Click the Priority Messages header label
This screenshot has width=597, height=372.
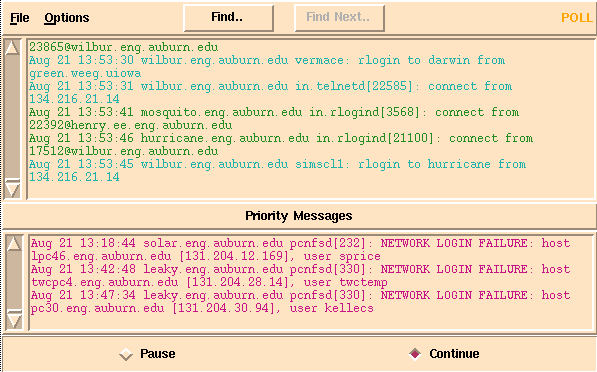tap(298, 216)
